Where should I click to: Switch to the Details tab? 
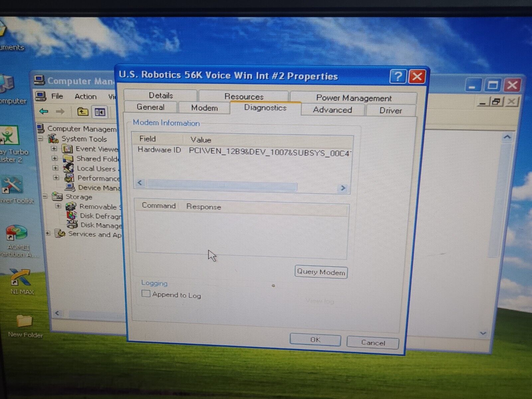161,95
